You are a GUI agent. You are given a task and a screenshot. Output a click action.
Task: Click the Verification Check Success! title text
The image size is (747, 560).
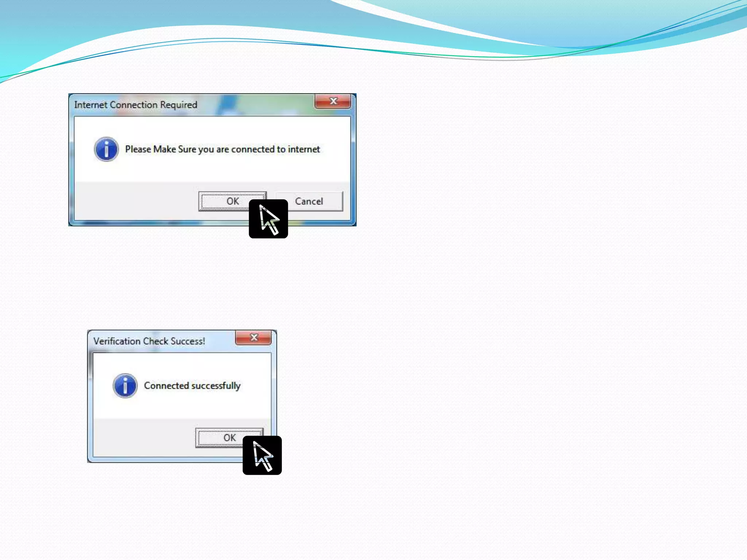pos(149,341)
